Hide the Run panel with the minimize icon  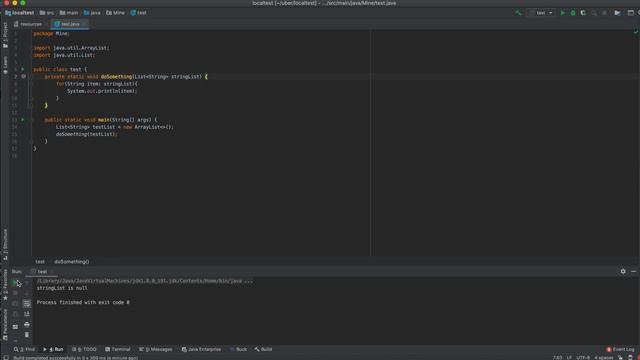[x=633, y=271]
